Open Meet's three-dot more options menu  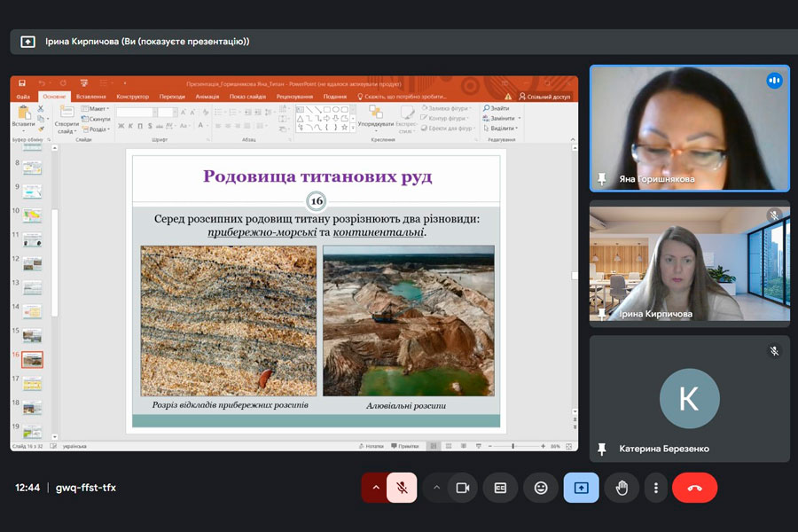click(x=655, y=488)
